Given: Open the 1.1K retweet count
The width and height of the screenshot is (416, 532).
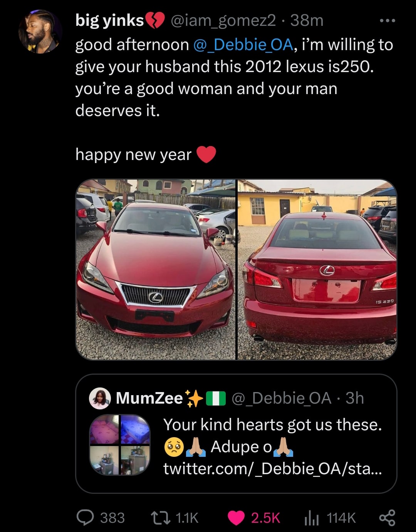Looking at the screenshot, I should click(187, 518).
